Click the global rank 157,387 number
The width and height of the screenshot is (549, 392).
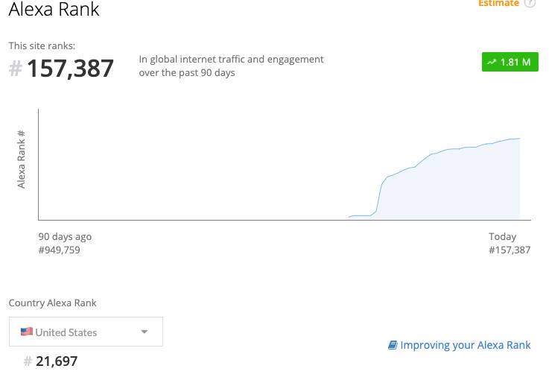[x=70, y=68]
